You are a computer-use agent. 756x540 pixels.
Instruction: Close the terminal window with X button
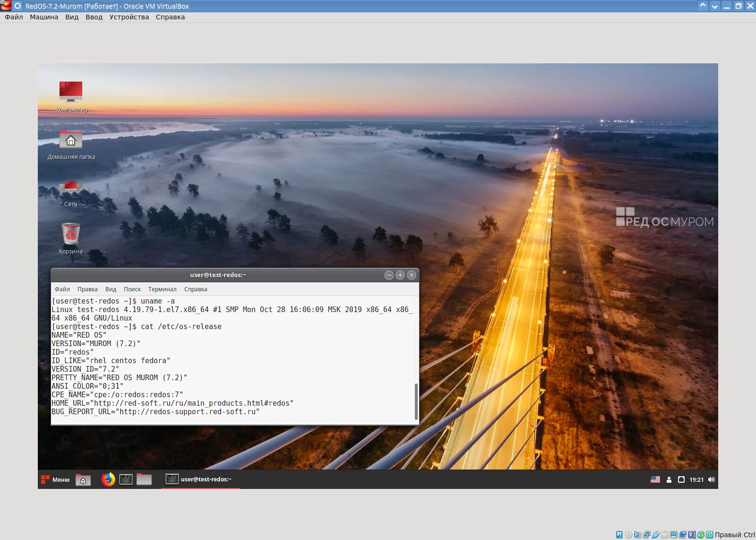coord(412,275)
